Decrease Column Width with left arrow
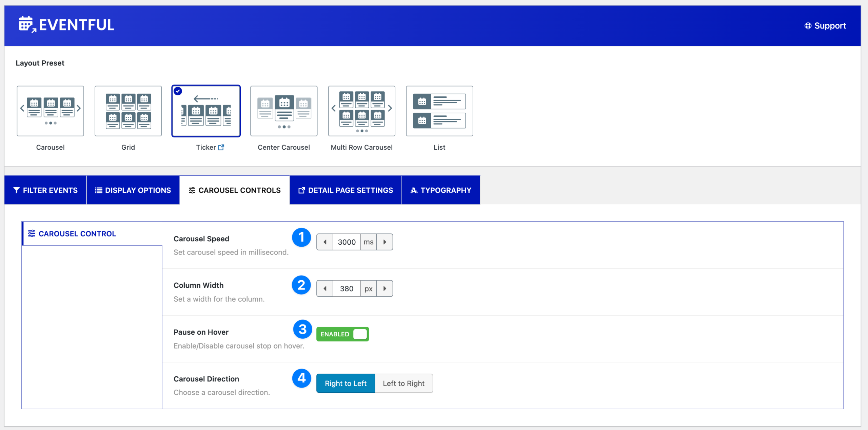868x430 pixels. [325, 288]
